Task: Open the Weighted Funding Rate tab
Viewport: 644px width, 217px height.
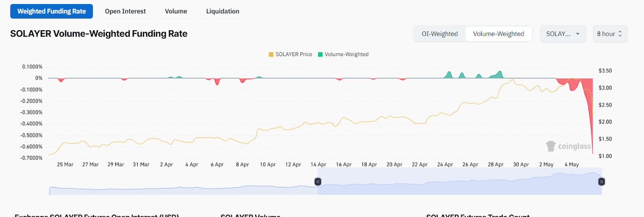Action: coord(52,11)
